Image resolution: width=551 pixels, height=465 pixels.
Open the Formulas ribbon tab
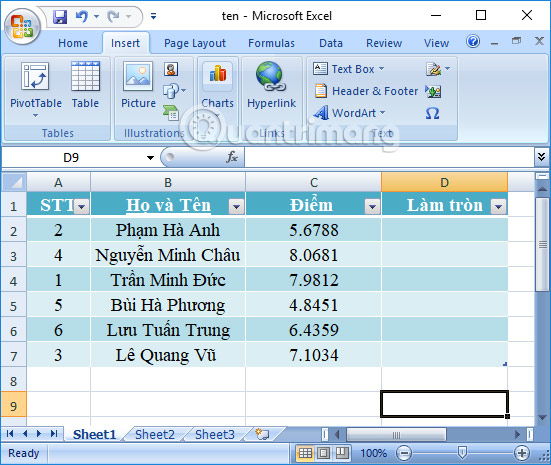tap(271, 43)
